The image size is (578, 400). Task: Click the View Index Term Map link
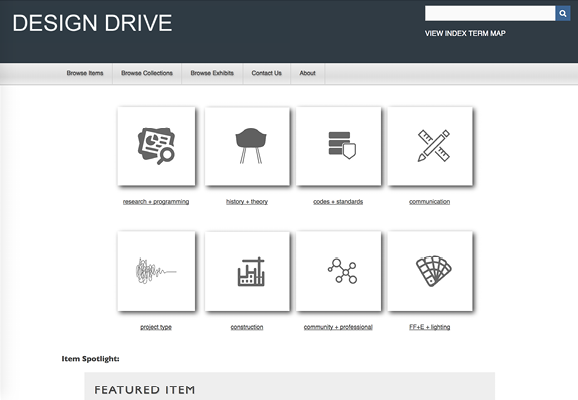click(465, 33)
